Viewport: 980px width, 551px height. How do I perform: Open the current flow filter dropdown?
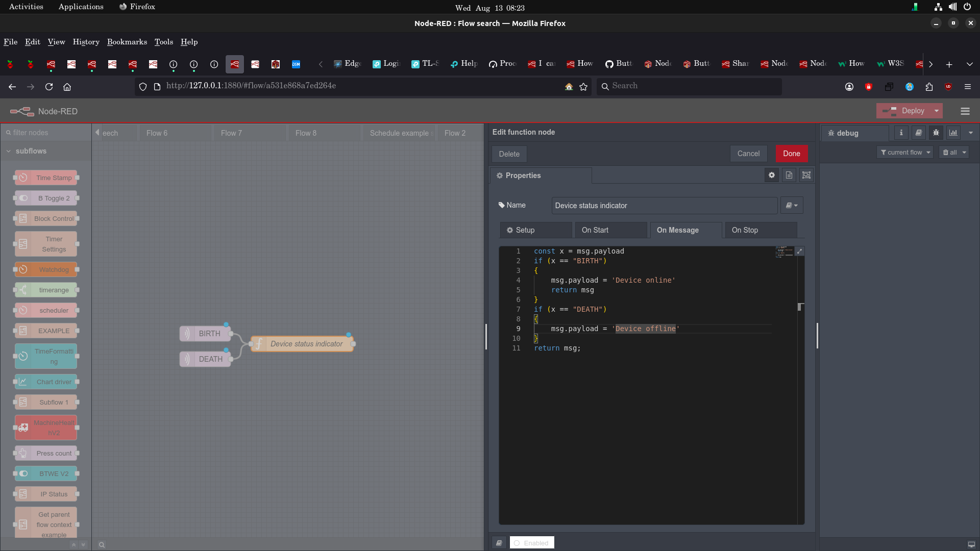coord(905,153)
